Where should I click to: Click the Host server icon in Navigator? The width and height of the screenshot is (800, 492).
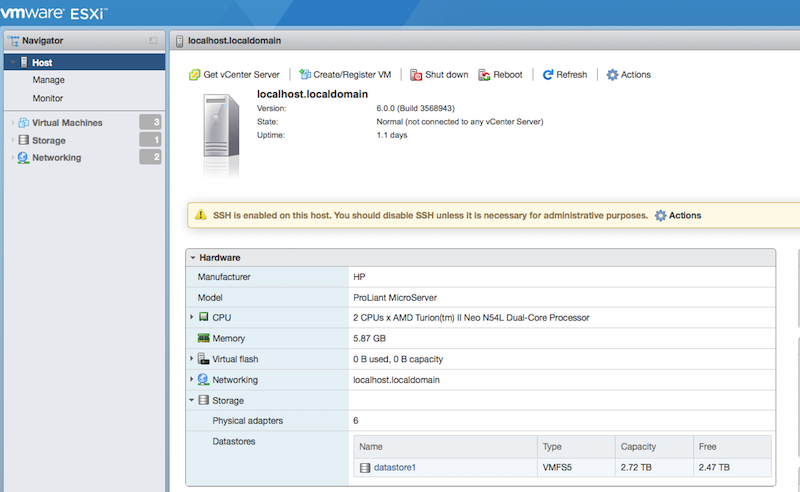point(24,62)
